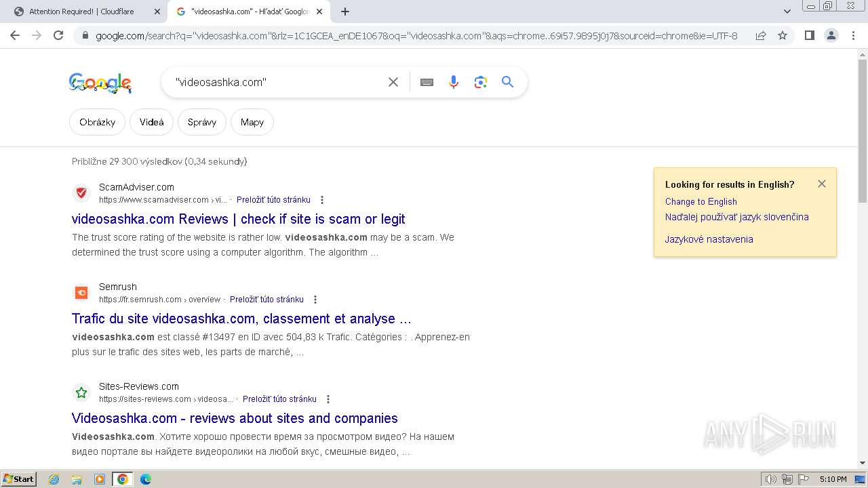Start voice search with microphone icon
Viewport: 868px width, 488px height.
pos(454,82)
